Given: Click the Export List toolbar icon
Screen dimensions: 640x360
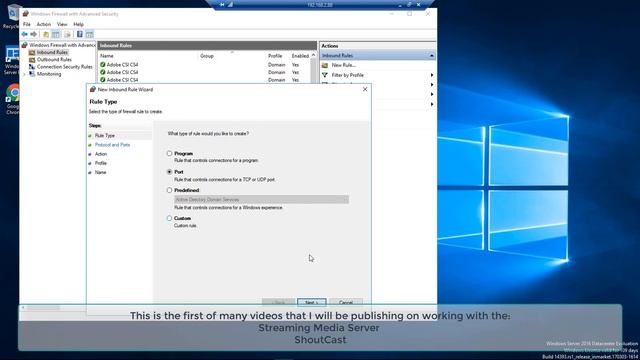Looking at the screenshot, I should tap(68, 34).
